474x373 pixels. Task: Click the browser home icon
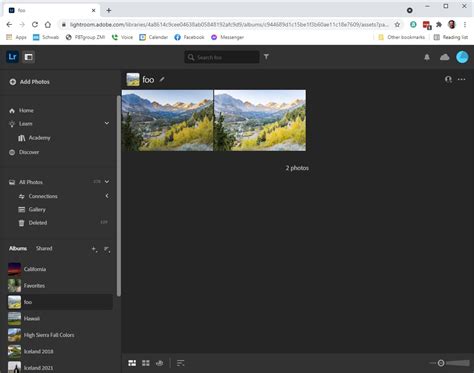[48, 24]
